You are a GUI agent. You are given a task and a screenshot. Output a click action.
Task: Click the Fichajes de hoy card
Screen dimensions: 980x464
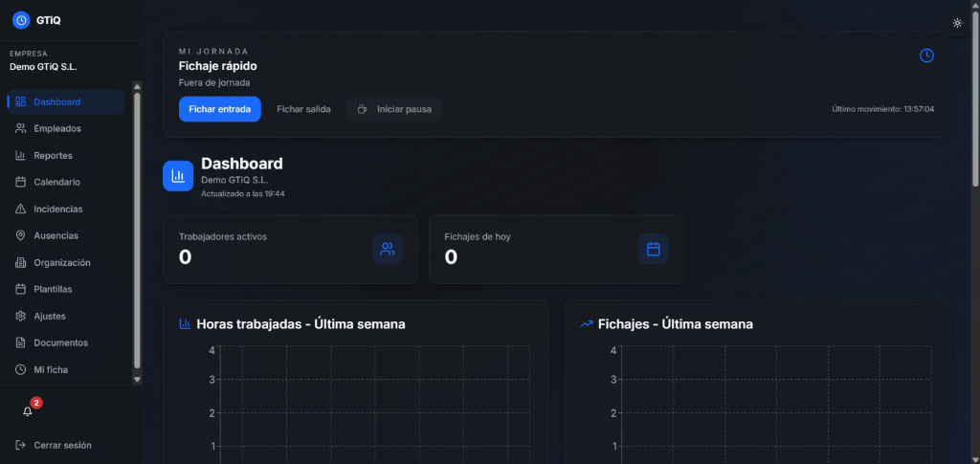pos(556,249)
